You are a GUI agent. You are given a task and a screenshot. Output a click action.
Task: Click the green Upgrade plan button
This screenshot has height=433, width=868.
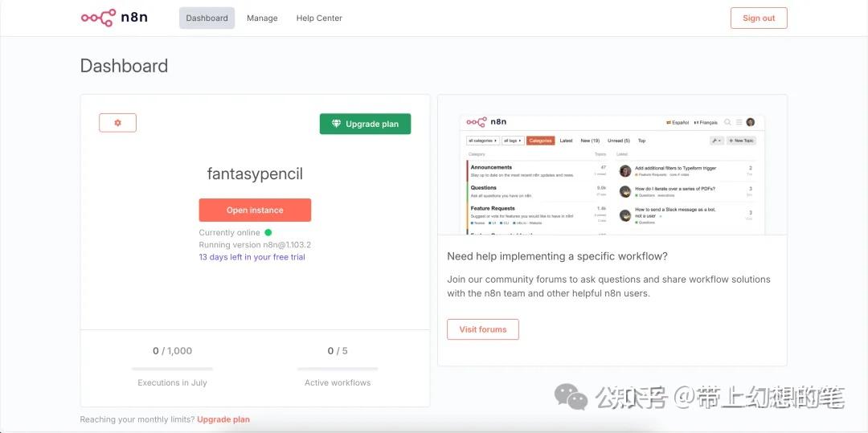coord(365,124)
